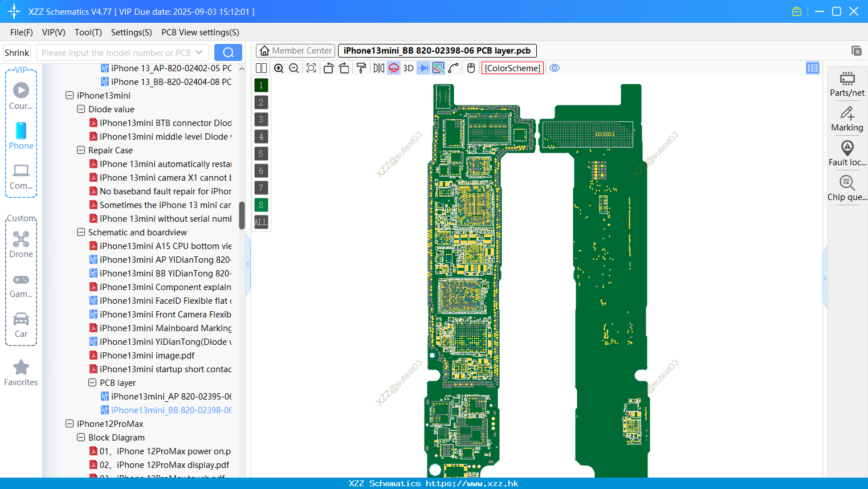Screen dimensions: 868x489
Task: Toggle the right side panel layout icon
Action: pyautogui.click(x=813, y=68)
